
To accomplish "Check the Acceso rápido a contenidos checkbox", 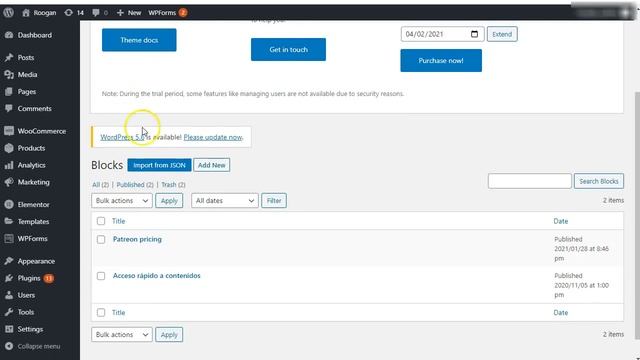I will (101, 276).
